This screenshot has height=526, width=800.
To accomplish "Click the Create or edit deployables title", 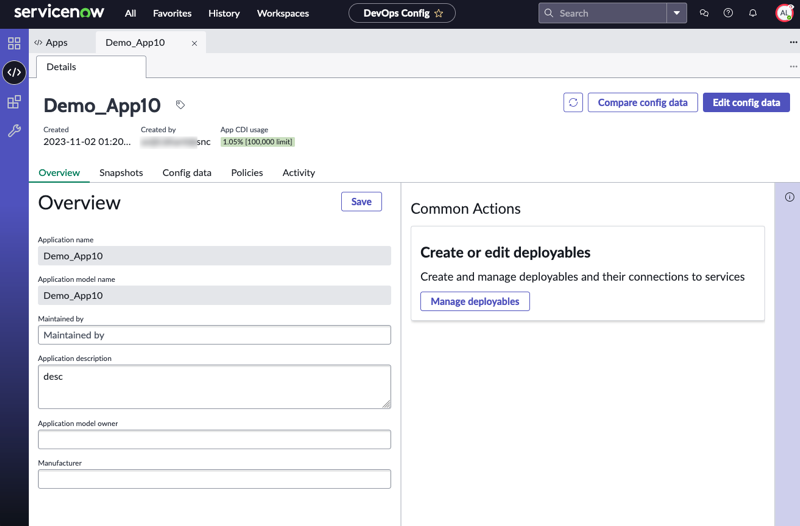I will 505,253.
